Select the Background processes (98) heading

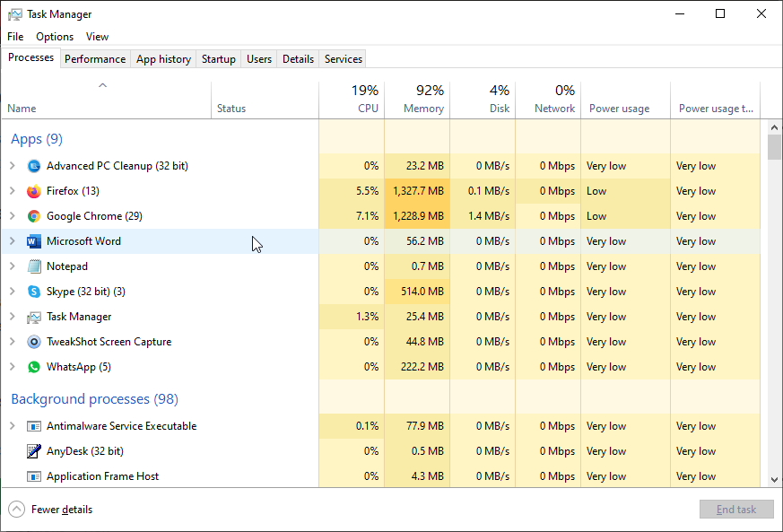(94, 399)
